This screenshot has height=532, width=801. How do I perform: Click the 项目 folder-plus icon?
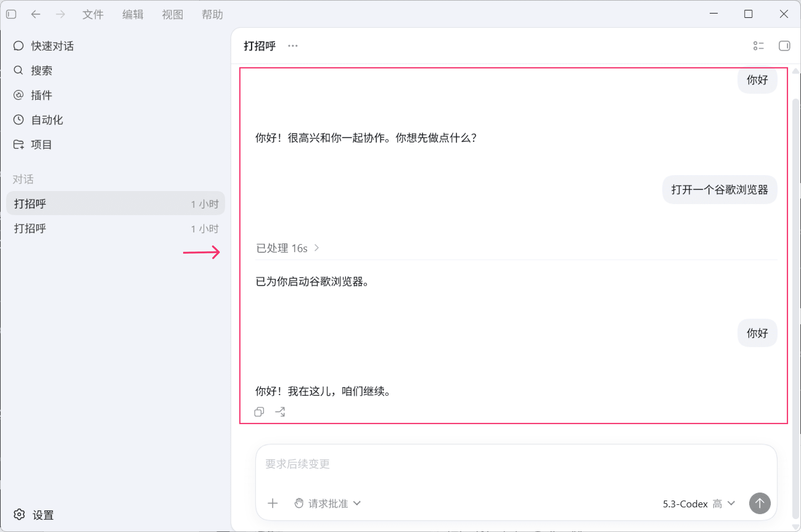pyautogui.click(x=18, y=145)
